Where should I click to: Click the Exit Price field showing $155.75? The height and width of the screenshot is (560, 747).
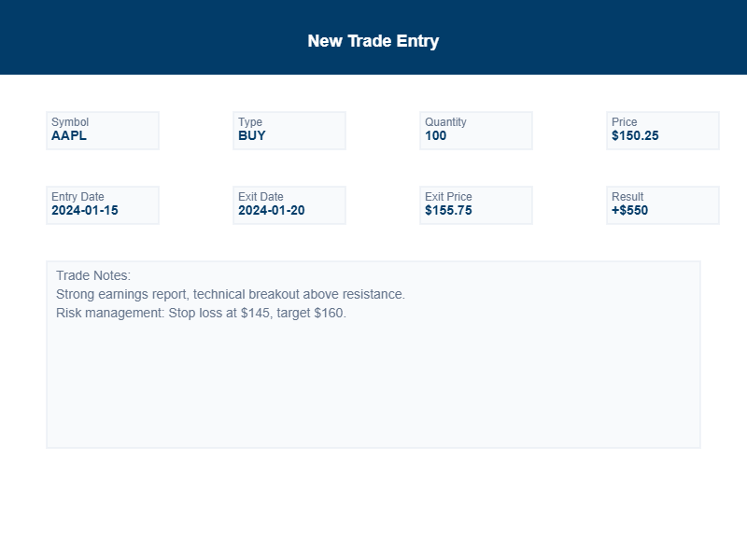(475, 205)
